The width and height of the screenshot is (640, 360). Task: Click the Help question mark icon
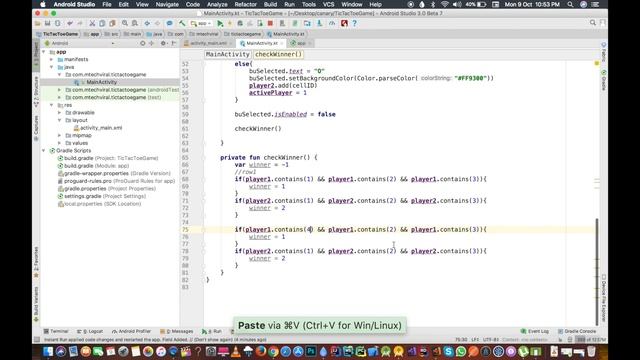354,24
